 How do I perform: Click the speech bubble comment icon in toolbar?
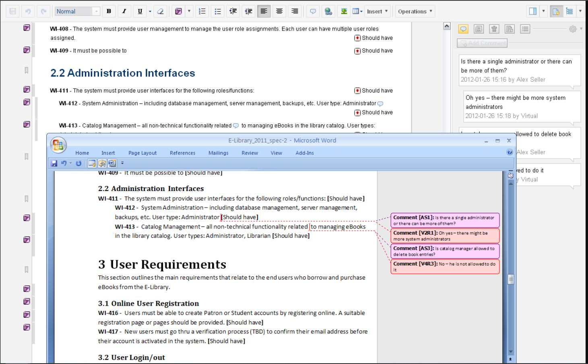coord(313,11)
